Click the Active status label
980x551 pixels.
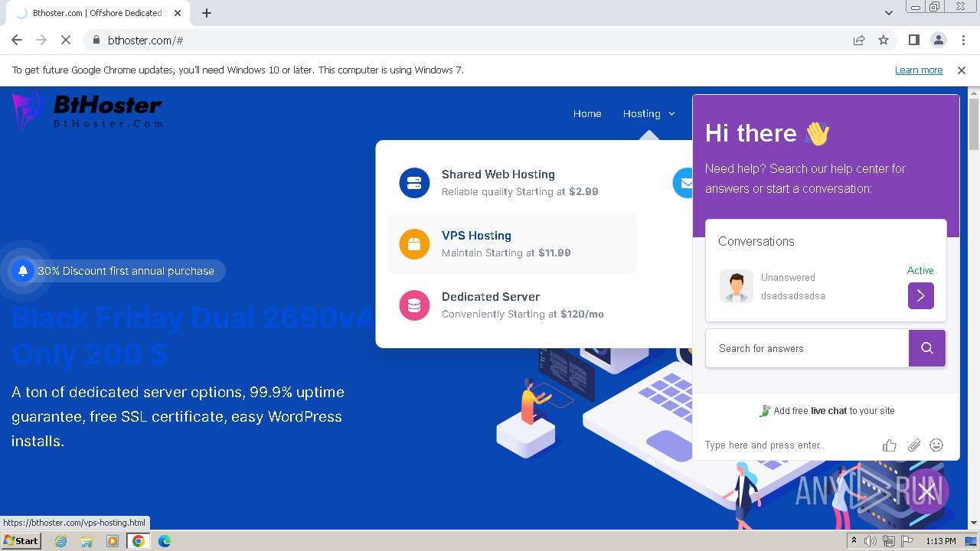coord(920,270)
